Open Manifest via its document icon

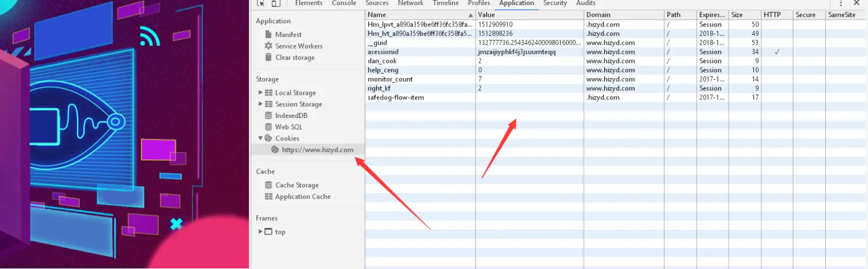click(x=269, y=35)
